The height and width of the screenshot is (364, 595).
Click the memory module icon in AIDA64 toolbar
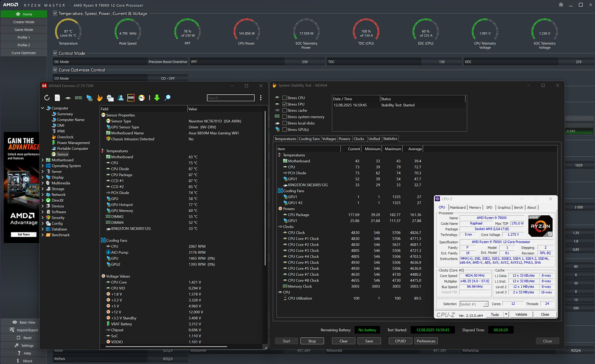pos(78,98)
